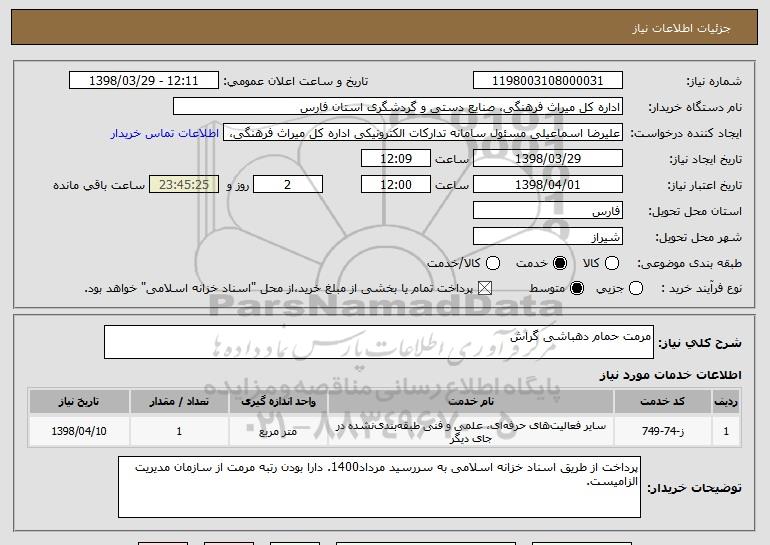The height and width of the screenshot is (545, 770).
Task: Click the جزئیات اطلاعات نیاز header bar
Action: [x=385, y=27]
